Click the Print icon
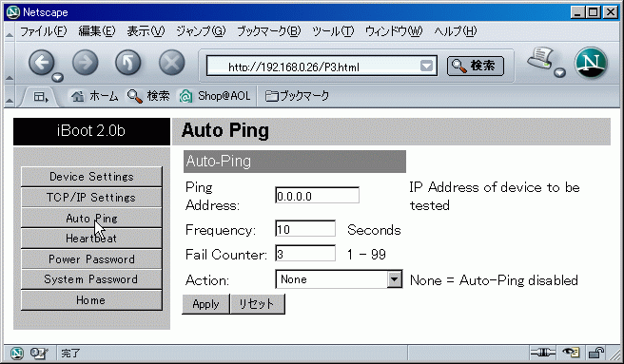 pos(541,58)
